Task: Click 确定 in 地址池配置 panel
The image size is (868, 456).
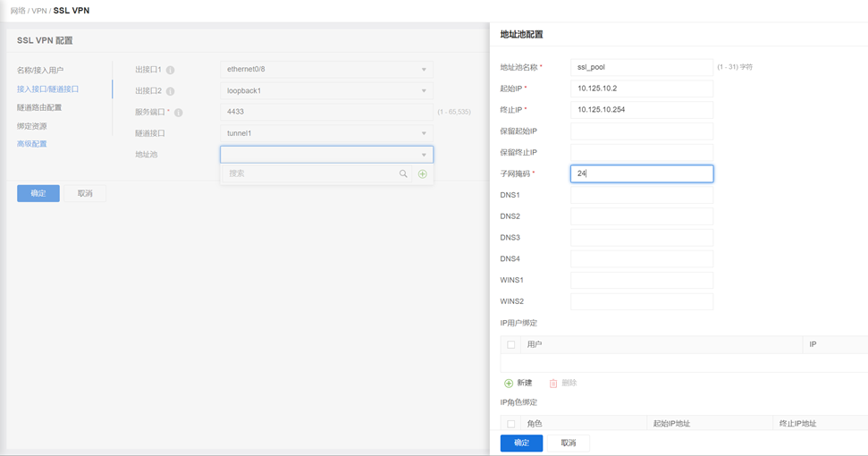Action: coord(521,443)
